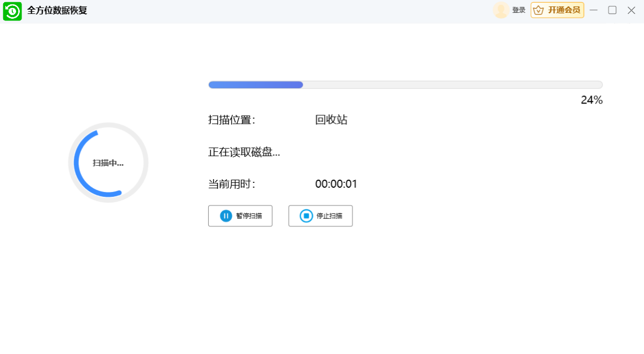Click the 24% progress percentage
Image resolution: width=644 pixels, height=354 pixels.
click(591, 100)
